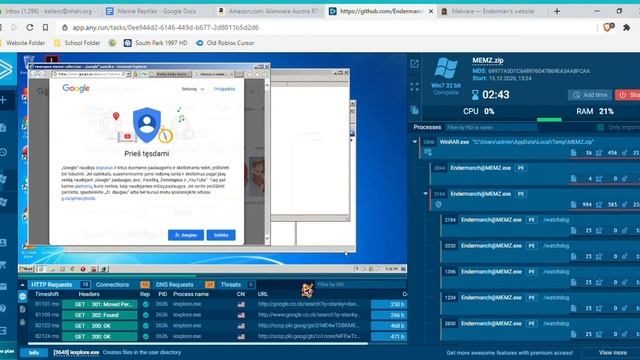
Task: Click the 250 b response size cell
Action: pos(389,304)
